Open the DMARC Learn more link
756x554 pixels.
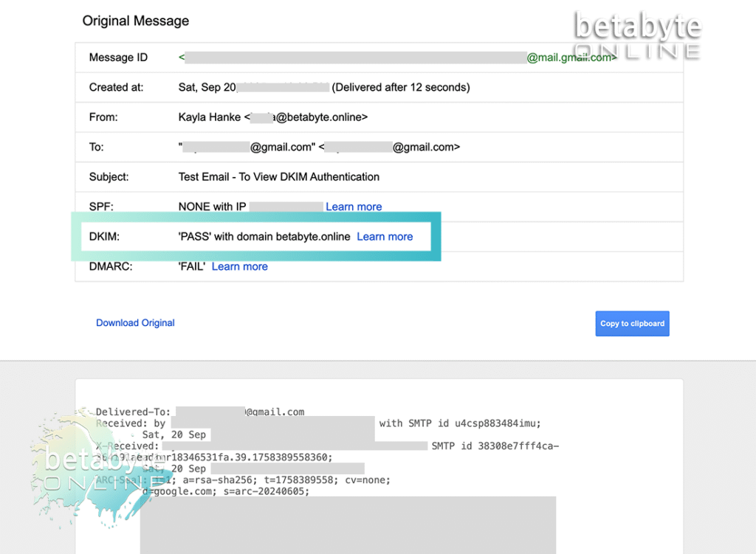click(x=239, y=266)
